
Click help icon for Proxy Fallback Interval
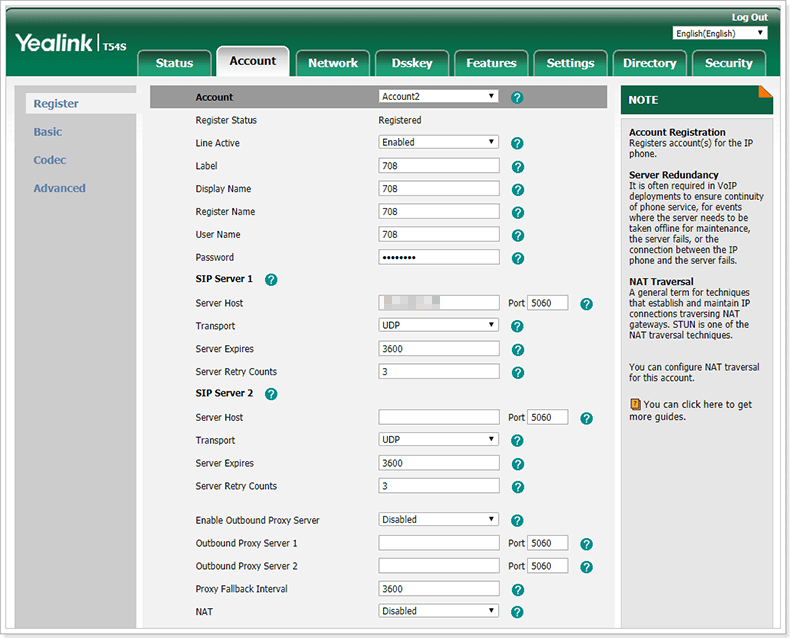click(517, 590)
